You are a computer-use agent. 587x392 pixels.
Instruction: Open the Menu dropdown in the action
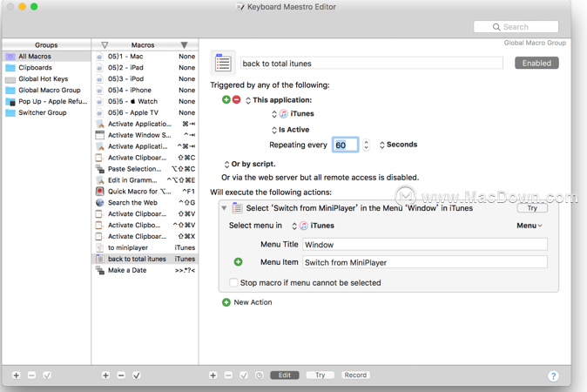(x=530, y=226)
